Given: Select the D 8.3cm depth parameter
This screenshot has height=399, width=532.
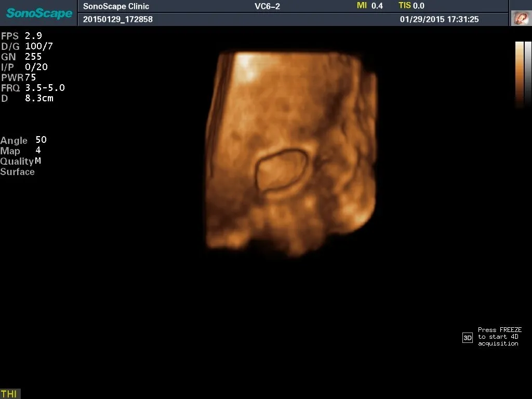Looking at the screenshot, I should point(27,98).
